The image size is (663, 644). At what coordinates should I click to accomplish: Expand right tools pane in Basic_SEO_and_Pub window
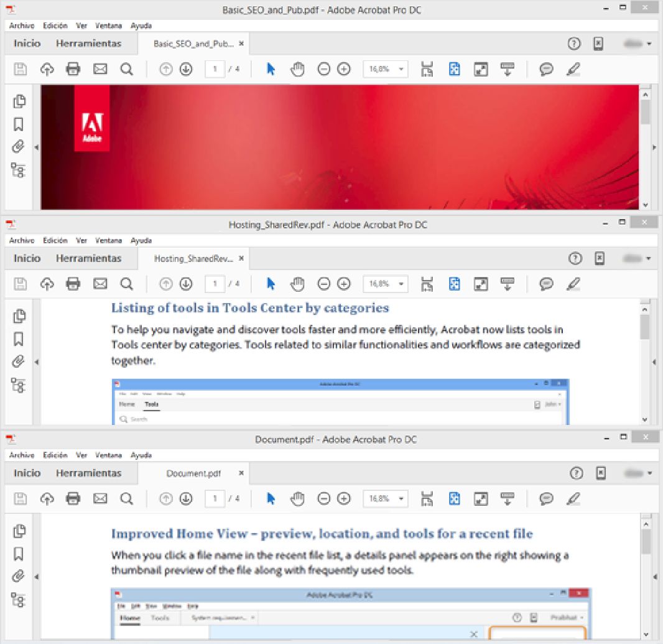point(654,147)
